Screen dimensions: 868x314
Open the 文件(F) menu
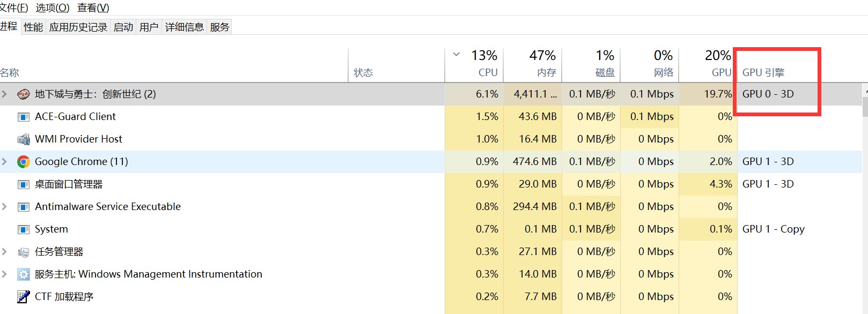(x=14, y=8)
